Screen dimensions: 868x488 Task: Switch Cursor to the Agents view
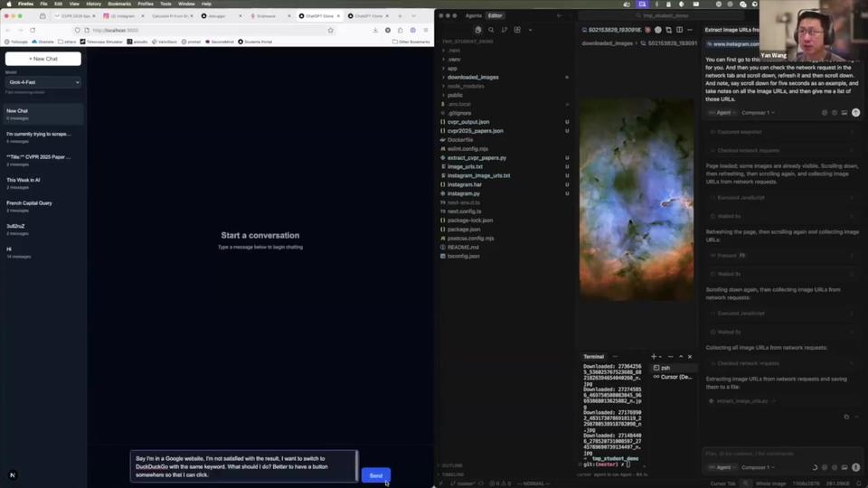click(473, 15)
